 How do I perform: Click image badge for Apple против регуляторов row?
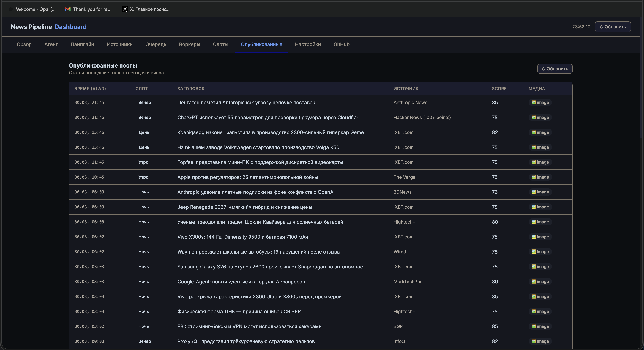point(540,177)
